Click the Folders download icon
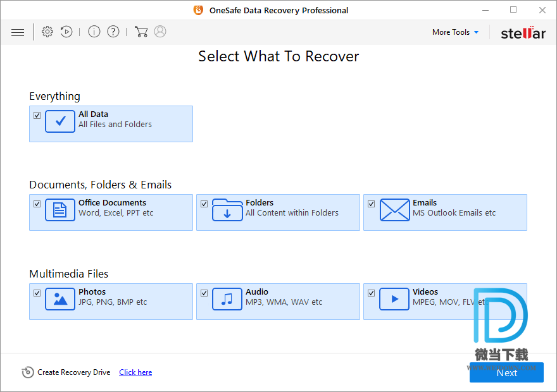557x392 pixels. [x=227, y=210]
